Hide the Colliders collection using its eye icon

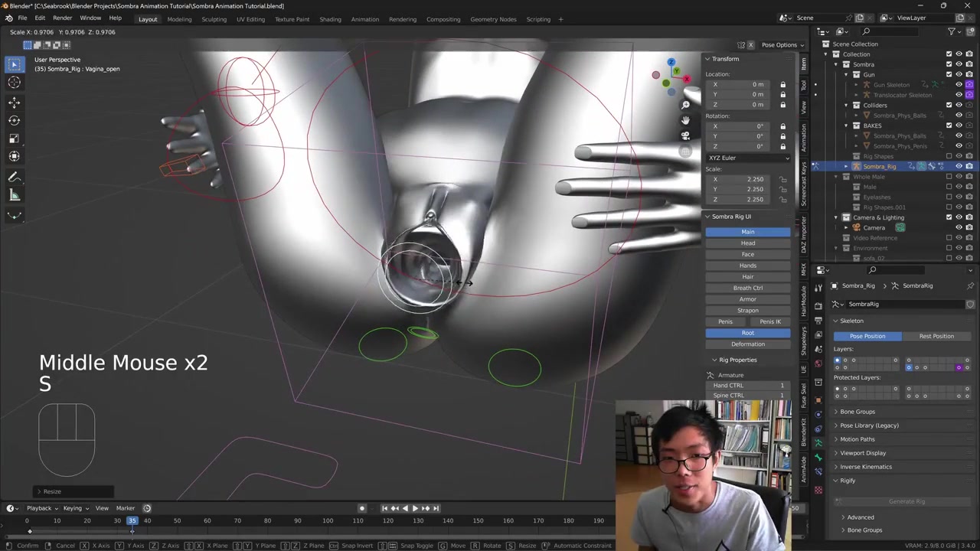point(959,105)
